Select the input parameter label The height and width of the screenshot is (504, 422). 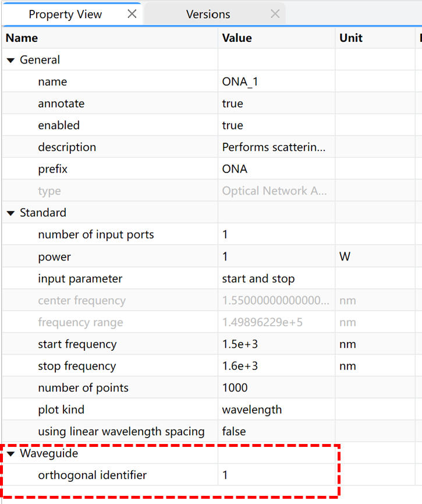(80, 279)
